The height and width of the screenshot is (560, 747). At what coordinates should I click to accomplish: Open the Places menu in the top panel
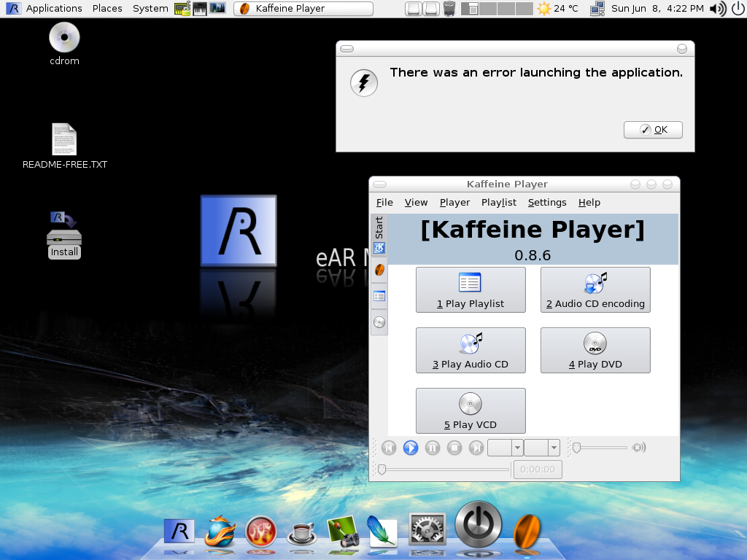pyautogui.click(x=107, y=8)
